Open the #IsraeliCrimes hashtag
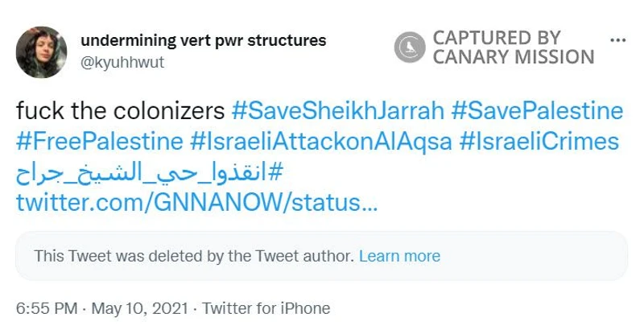Screen dimensions: 644x330 pyautogui.click(x=539, y=142)
